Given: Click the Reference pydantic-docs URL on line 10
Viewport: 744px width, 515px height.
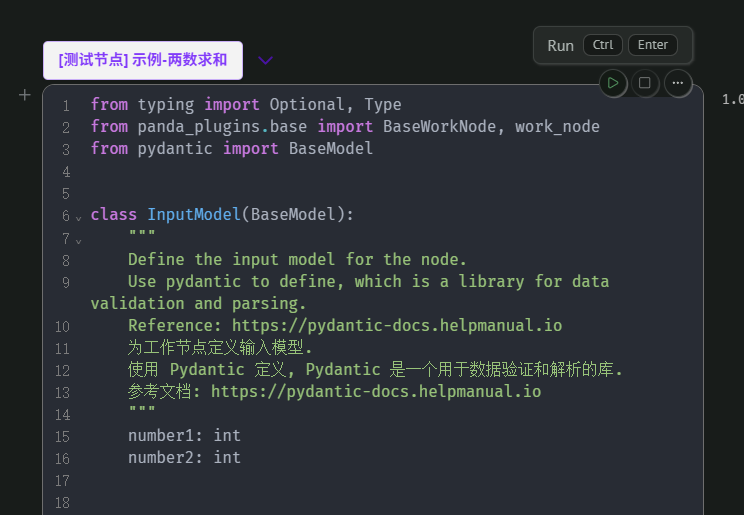Looking at the screenshot, I should click(397, 326).
